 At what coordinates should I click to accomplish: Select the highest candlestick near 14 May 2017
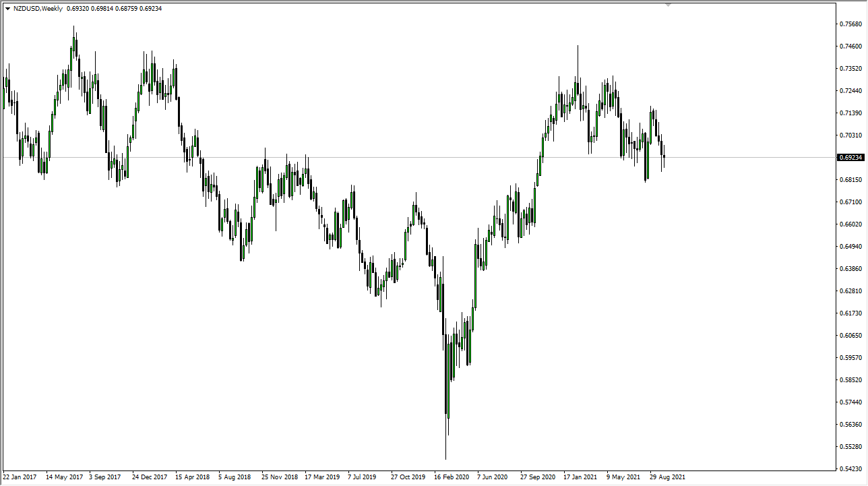(x=74, y=40)
